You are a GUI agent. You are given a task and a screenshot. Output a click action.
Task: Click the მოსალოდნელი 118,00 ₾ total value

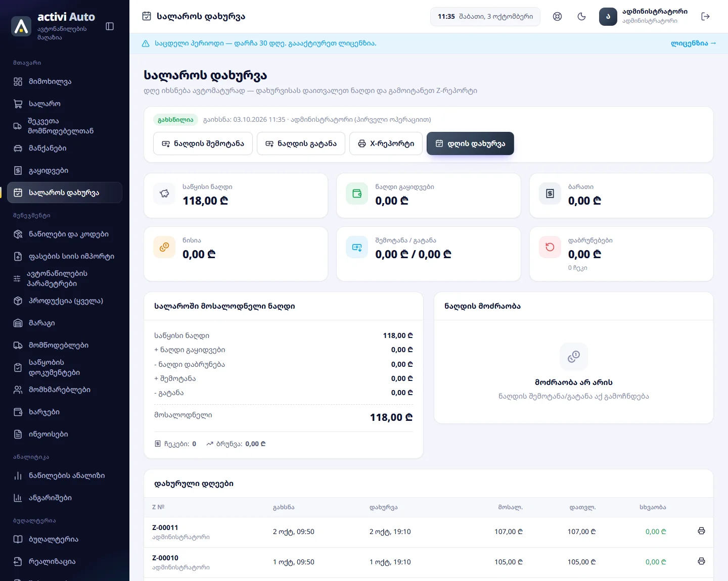(391, 417)
